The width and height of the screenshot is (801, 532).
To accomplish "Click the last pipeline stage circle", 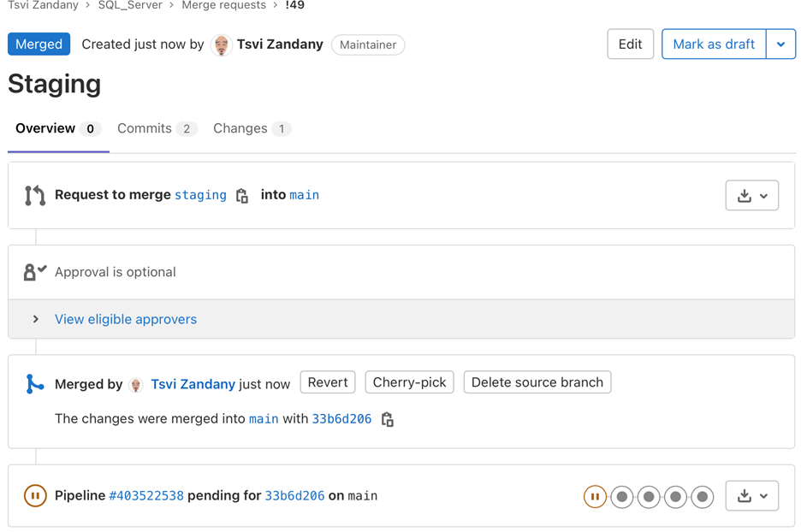I will pos(703,496).
